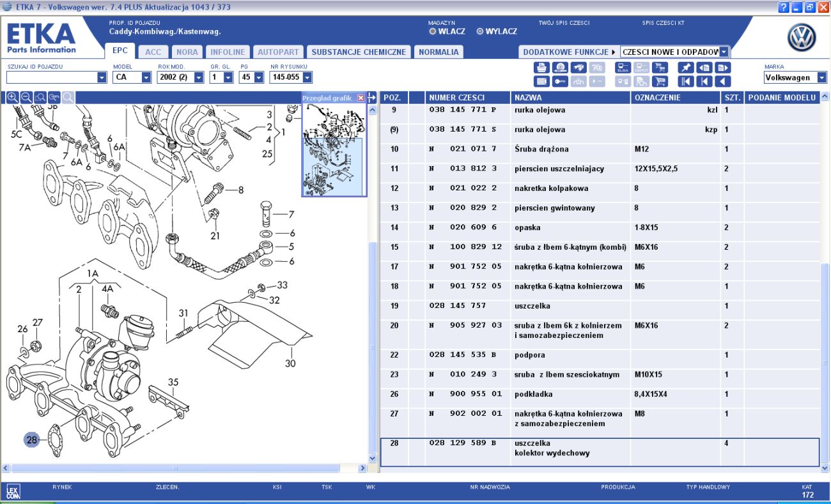Reset diagram zoom to 100%
831x504 pixels.
(x=54, y=98)
